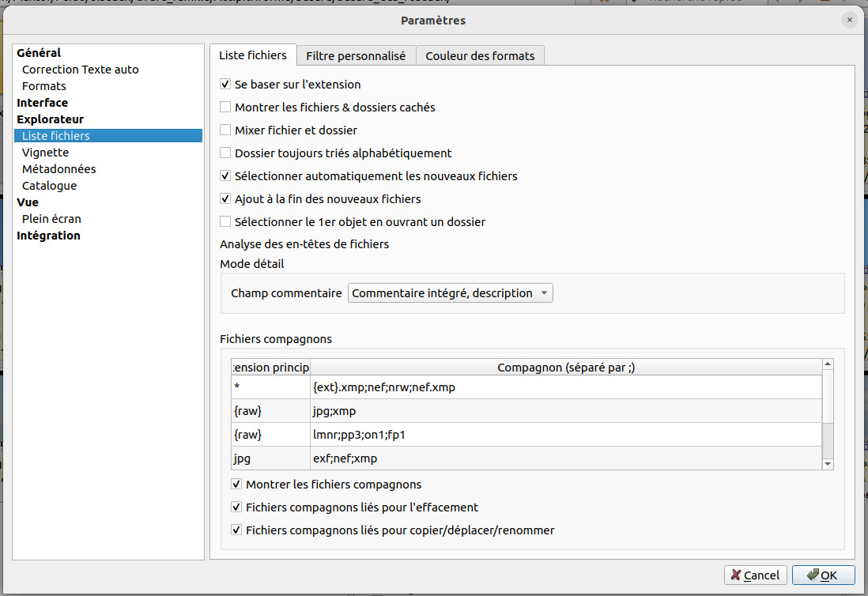Click the Cancel button
868x596 pixels.
pyautogui.click(x=754, y=575)
